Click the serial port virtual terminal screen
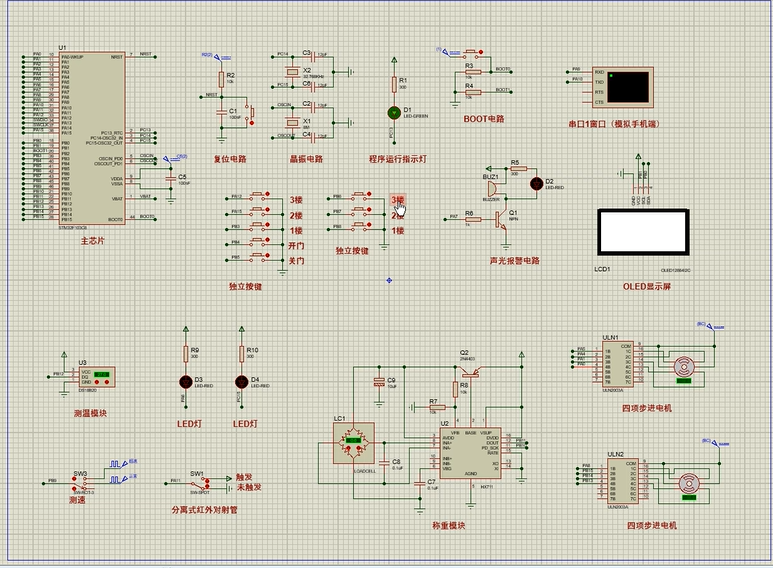The image size is (773, 568). click(630, 88)
